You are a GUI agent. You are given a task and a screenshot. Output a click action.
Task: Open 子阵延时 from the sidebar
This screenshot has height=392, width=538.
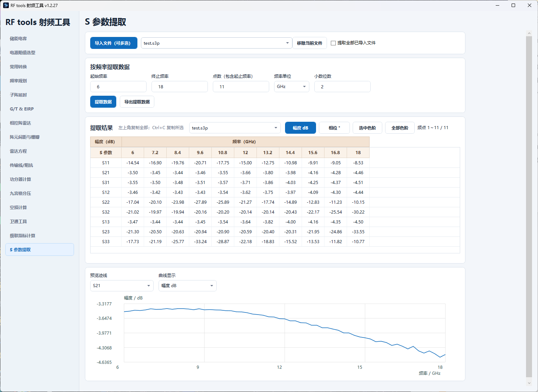pyautogui.click(x=39, y=95)
